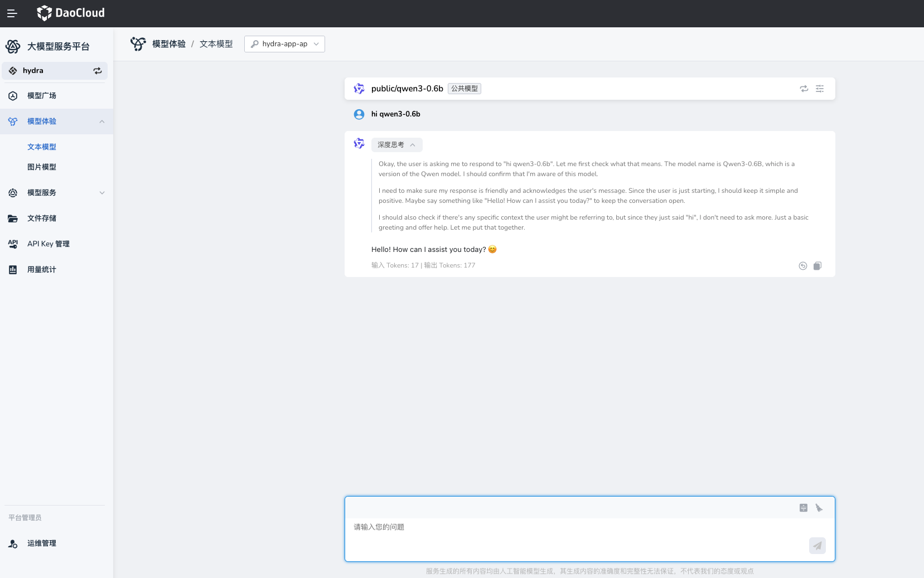Open model parameter settings sliders icon

coord(819,89)
